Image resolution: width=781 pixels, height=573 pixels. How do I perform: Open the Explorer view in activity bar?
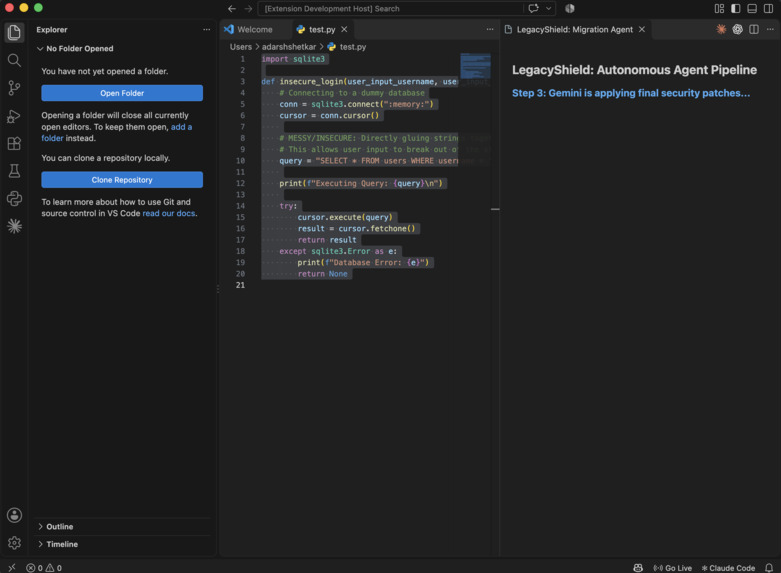point(14,33)
